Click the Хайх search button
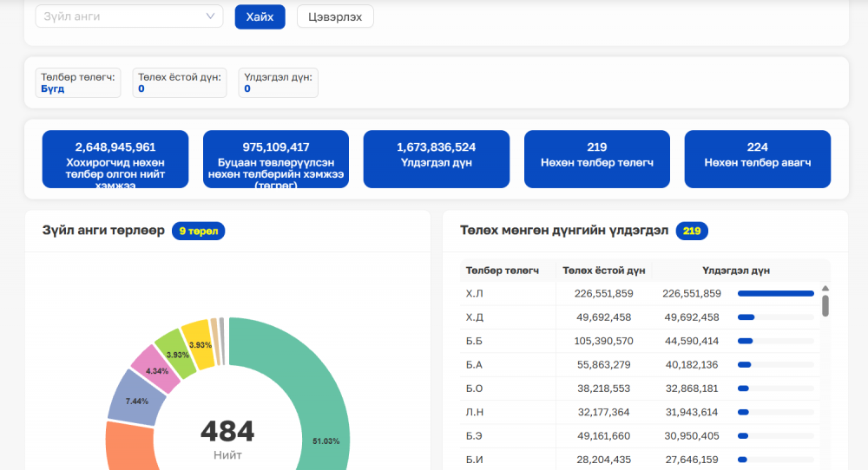Image resolution: width=868 pixels, height=470 pixels. click(x=260, y=16)
